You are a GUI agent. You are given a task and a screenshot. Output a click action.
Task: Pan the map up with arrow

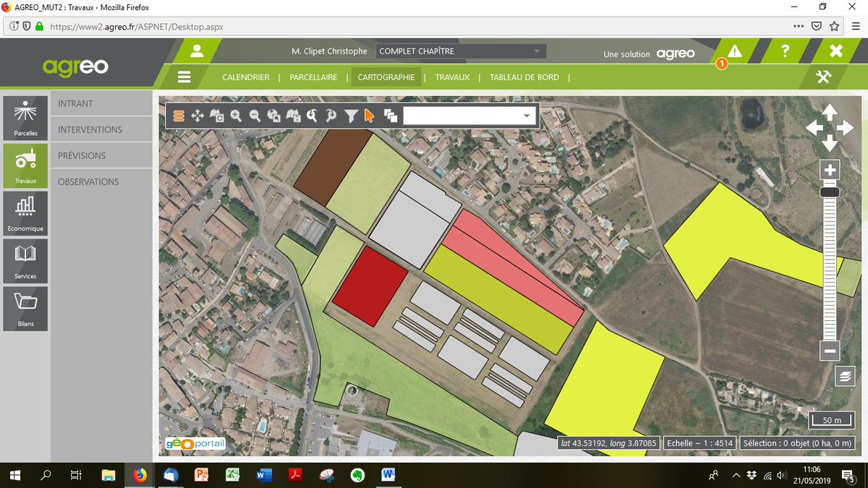coord(830,111)
